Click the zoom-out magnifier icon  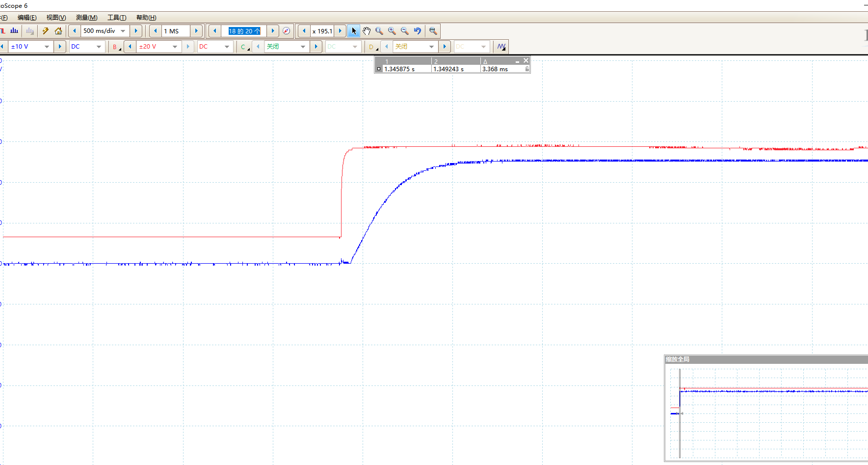[405, 31]
